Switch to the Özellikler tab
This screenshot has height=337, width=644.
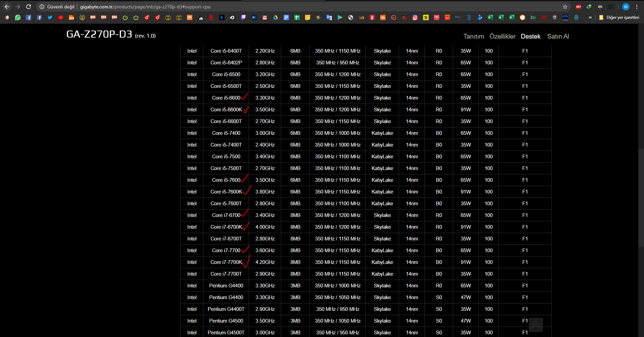coord(502,36)
